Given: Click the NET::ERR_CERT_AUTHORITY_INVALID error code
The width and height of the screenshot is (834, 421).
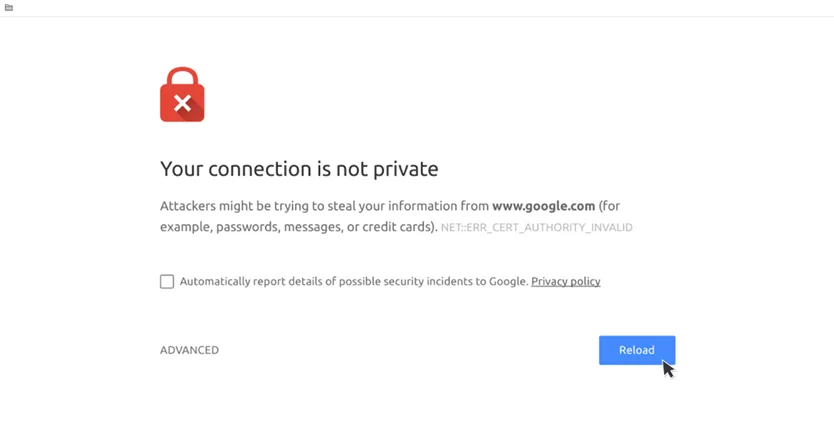Looking at the screenshot, I should click(537, 228).
